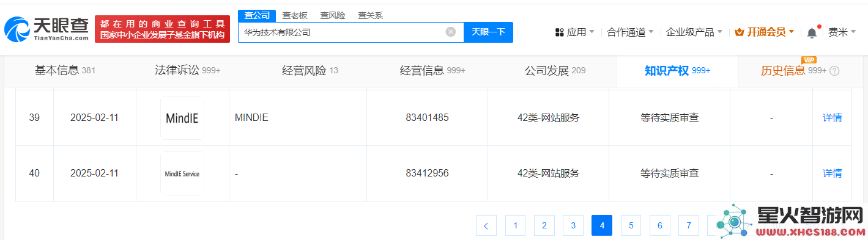868x240 pixels.
Task: Select the 查公司 search tab
Action: [256, 15]
